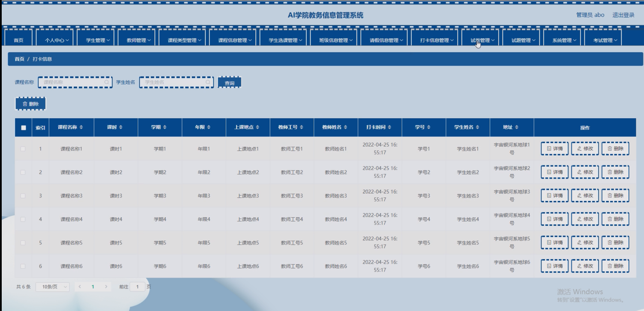Check the row 4 checkbox for 课程名称4

click(23, 219)
